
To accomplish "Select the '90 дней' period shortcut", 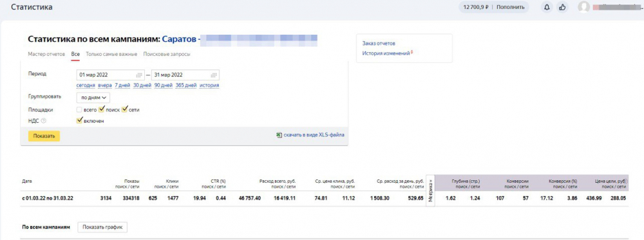I will [164, 86].
